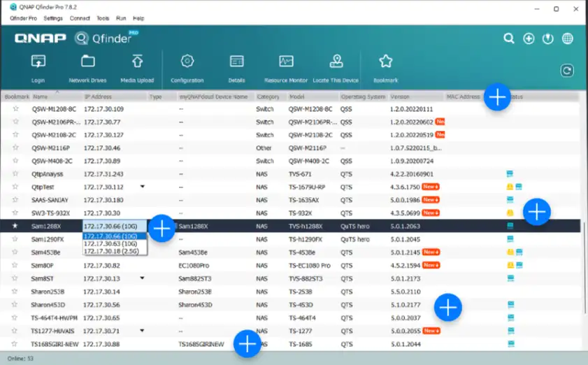588x365 pixels.
Task: Click the Media Upload icon
Action: pos(137,61)
